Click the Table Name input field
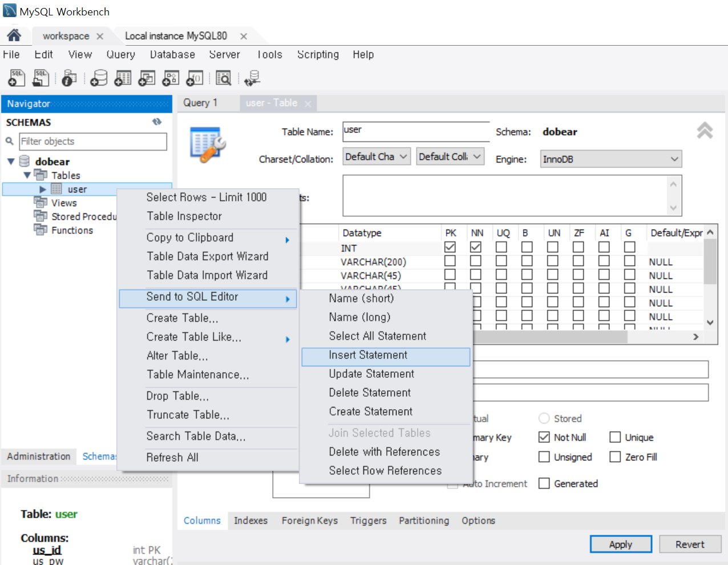Screen dimensions: 728x565 (416, 131)
